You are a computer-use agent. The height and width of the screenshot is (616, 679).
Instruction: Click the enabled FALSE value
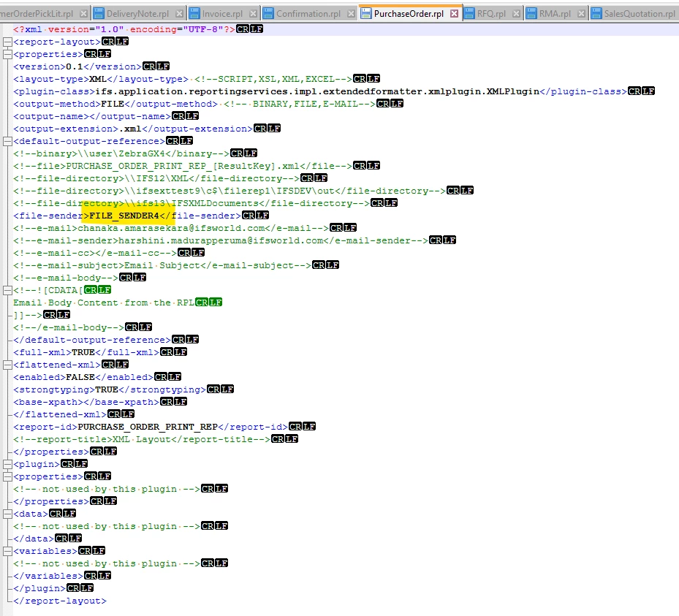point(80,378)
